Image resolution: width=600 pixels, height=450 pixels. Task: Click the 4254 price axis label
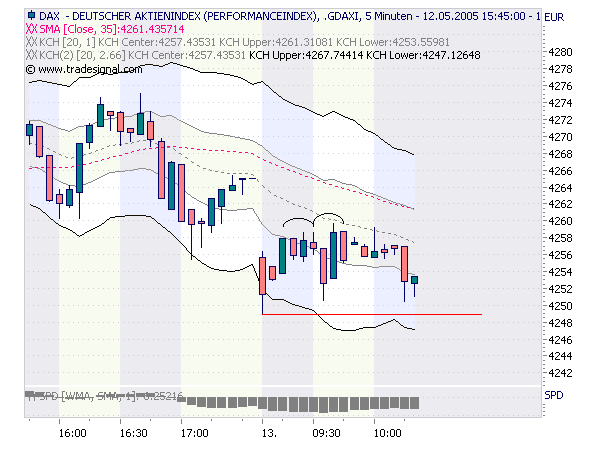click(560, 272)
